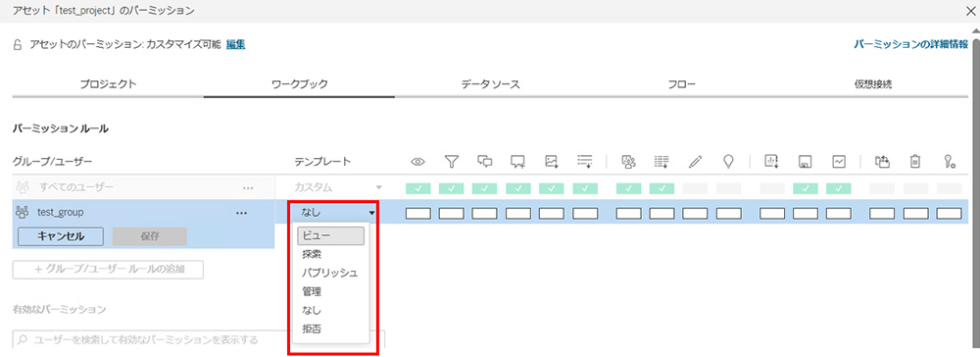Click the pencil Web Edit icon
980x357 pixels.
point(695,161)
